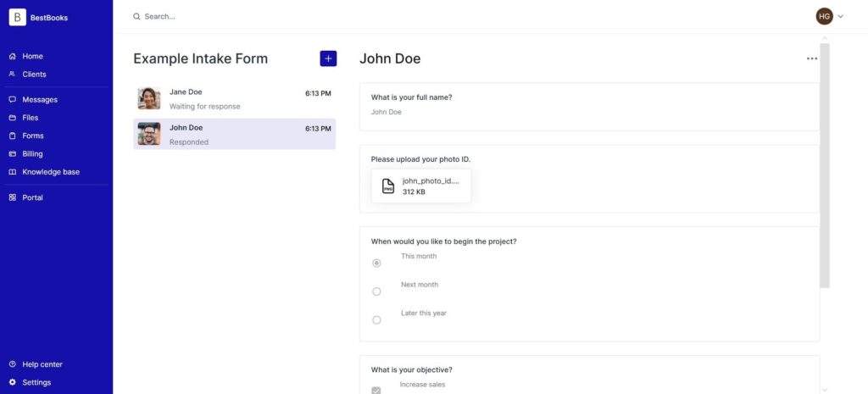868x394 pixels.
Task: Click the scrollbar down arrow
Action: (x=825, y=390)
